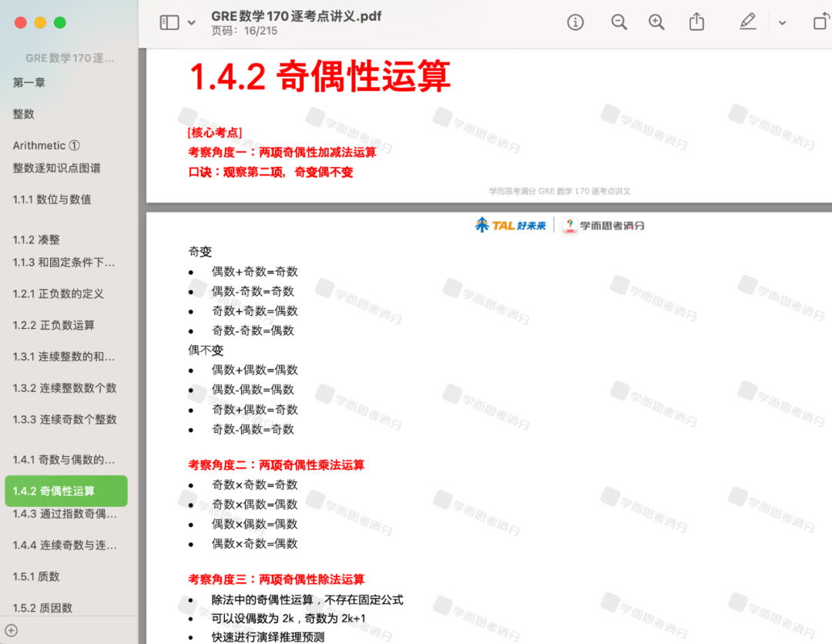This screenshot has height=644, width=832.
Task: Click the green full-screen window button
Action: click(59, 22)
